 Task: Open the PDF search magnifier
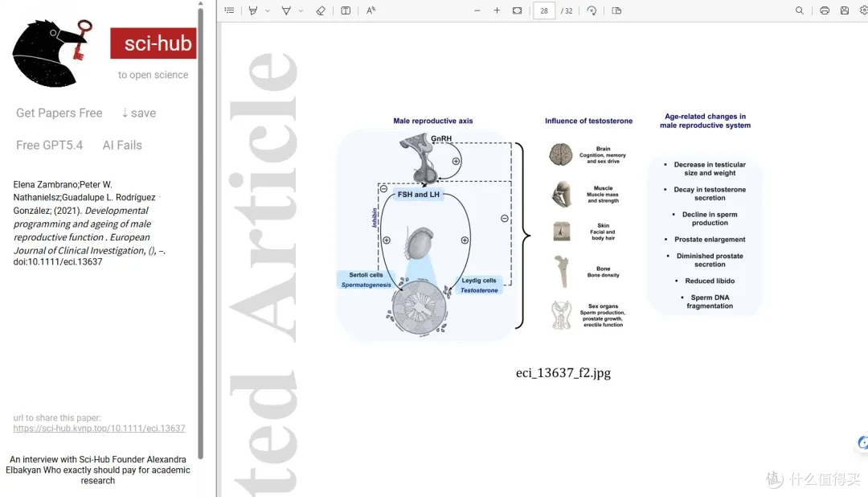[800, 10]
